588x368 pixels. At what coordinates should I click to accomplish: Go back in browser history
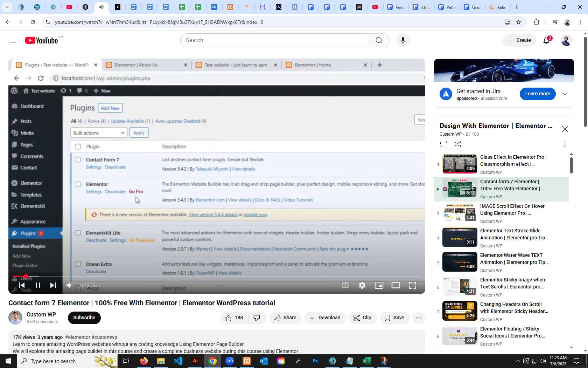[8, 22]
